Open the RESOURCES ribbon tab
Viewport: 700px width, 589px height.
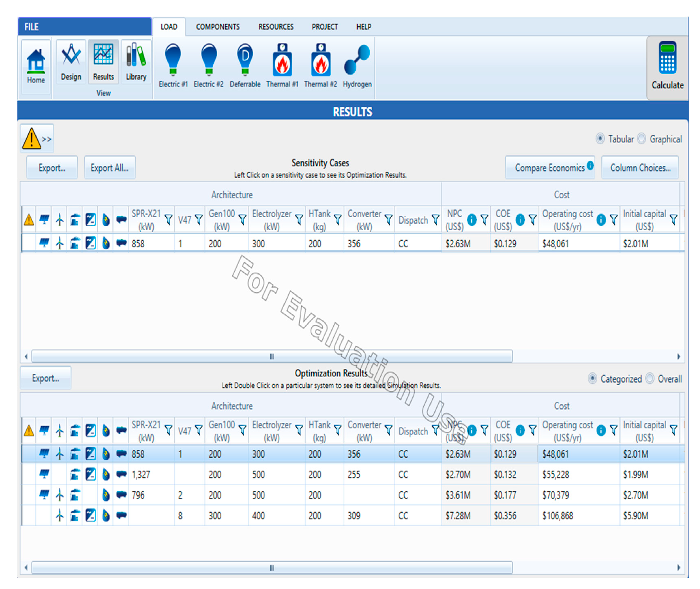pyautogui.click(x=276, y=27)
